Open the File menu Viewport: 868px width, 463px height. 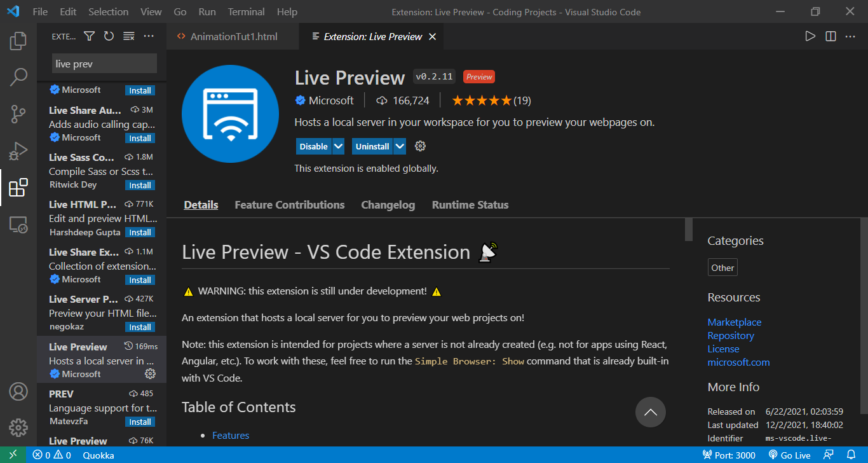click(x=40, y=12)
